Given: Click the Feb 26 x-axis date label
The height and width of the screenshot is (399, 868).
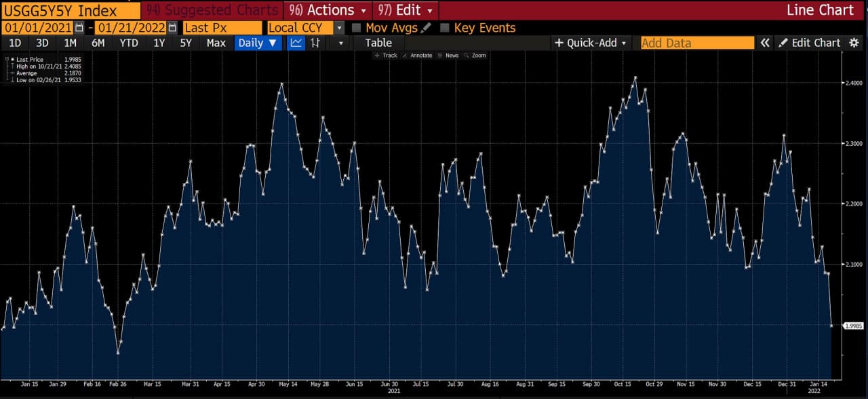Looking at the screenshot, I should click(118, 384).
